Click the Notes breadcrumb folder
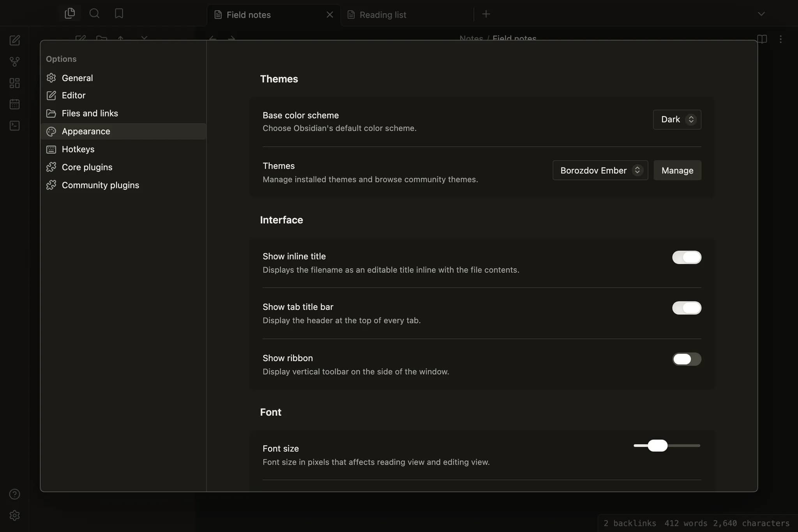Viewport: 798px width, 532px height. click(471, 38)
